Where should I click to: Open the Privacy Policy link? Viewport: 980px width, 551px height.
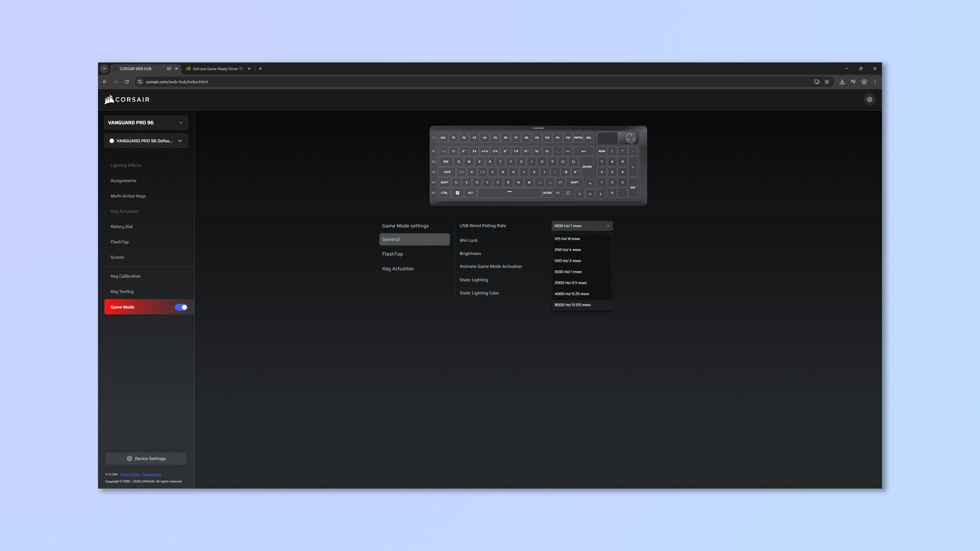130,474
